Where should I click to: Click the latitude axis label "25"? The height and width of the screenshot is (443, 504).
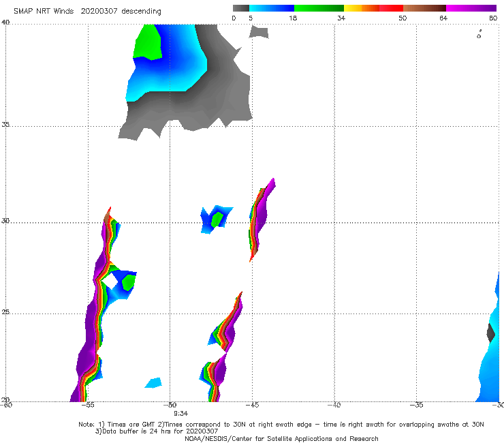click(5, 312)
